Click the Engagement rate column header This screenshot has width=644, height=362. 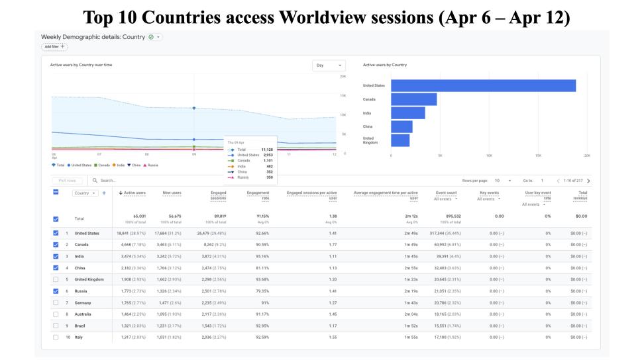point(258,195)
